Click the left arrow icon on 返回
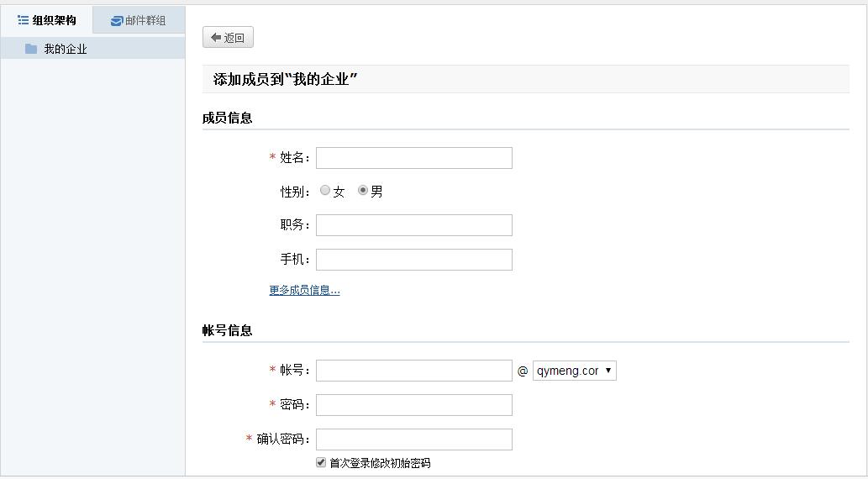Viewport: 868px width, 479px height. 216,38
